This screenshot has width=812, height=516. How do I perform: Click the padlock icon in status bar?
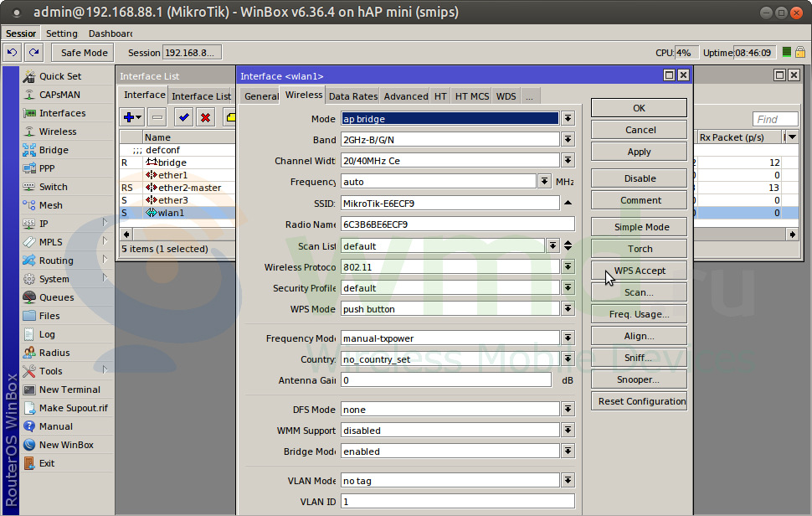tap(800, 52)
